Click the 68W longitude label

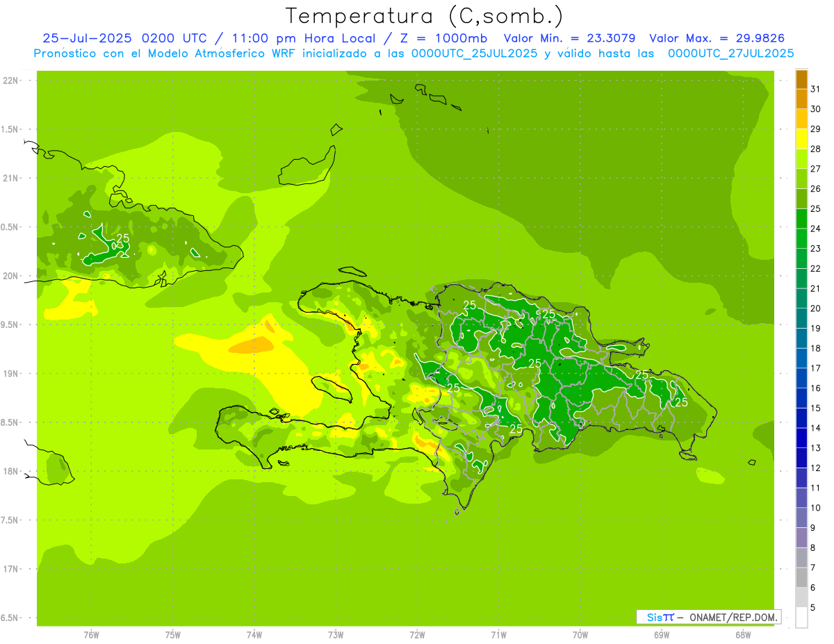coord(743,635)
